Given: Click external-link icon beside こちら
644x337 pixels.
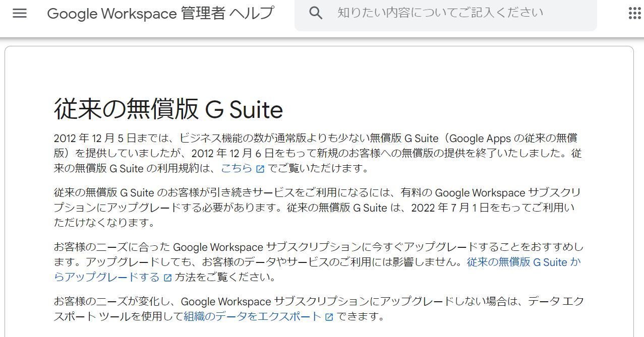Looking at the screenshot, I should (x=260, y=169).
